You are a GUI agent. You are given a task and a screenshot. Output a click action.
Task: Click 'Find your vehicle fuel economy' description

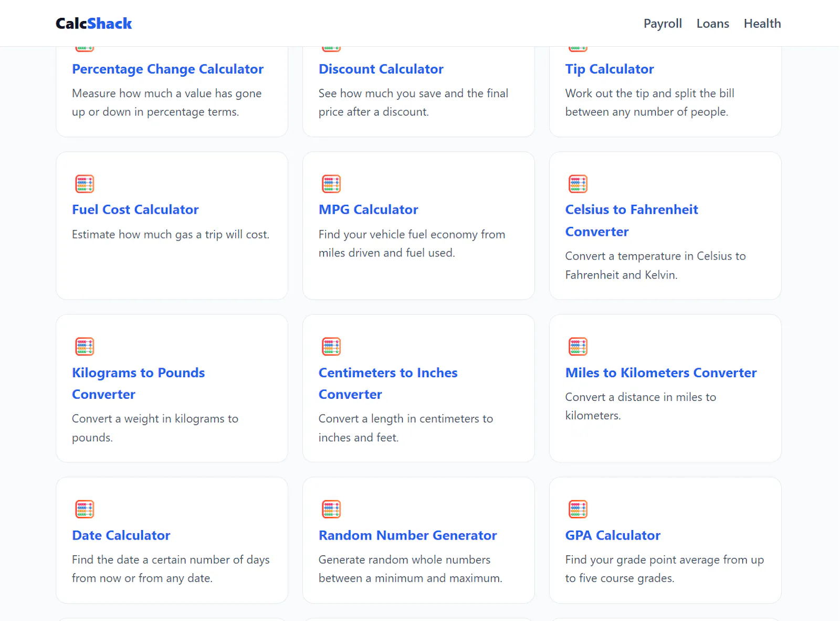(412, 244)
